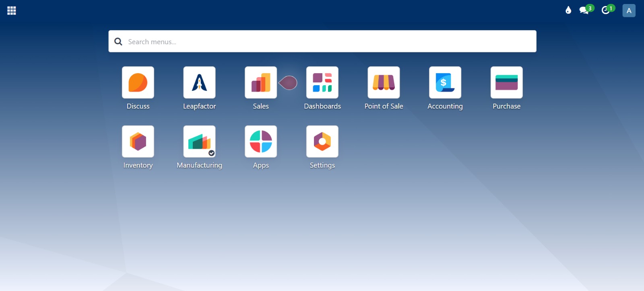
Task: Click the home menu grid icon
Action: pos(12,10)
